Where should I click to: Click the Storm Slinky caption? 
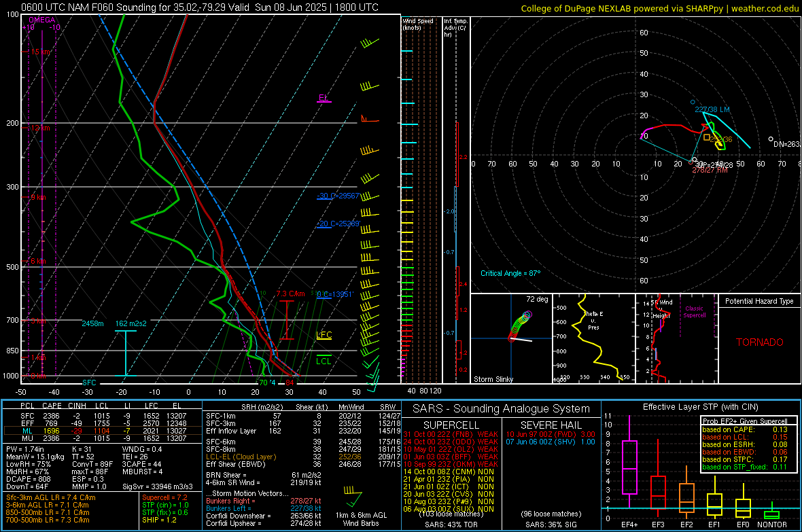tap(493, 379)
